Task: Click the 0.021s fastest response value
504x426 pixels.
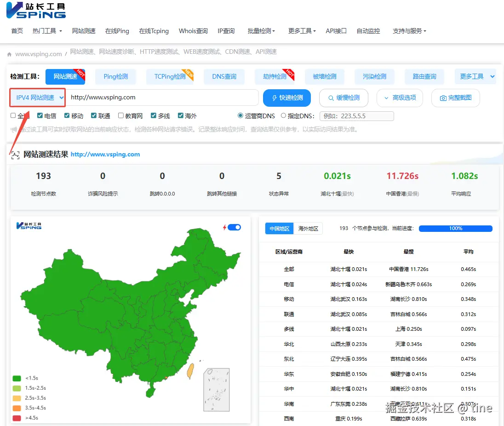Action: (x=337, y=176)
